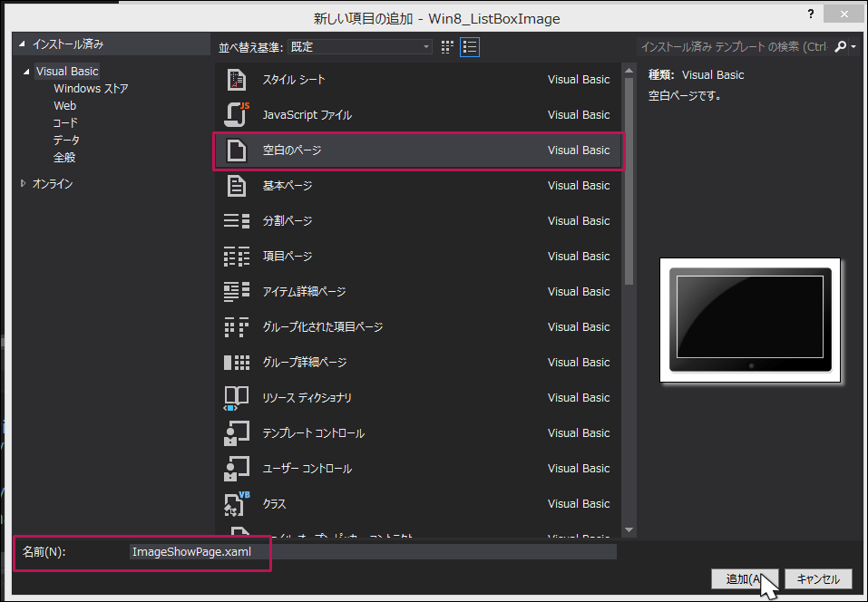Open the 並べ替え基準 sort dropdown
The height and width of the screenshot is (602, 868).
click(x=360, y=47)
